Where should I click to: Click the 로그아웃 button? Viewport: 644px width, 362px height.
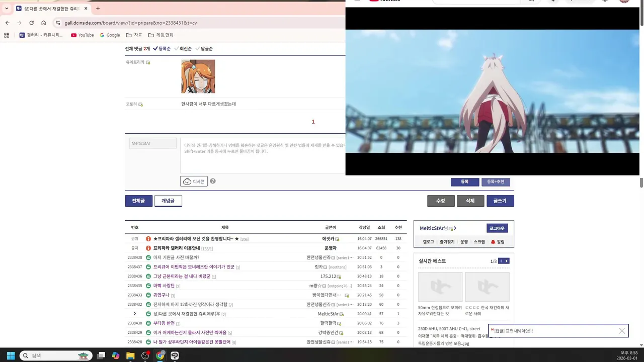point(497,228)
